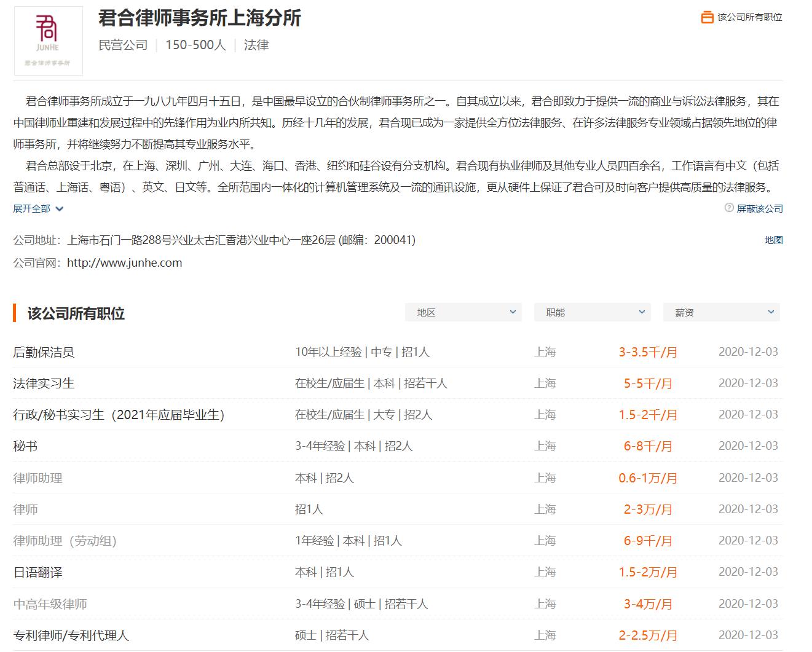Open 该公司所有职位 link at top right
The width and height of the screenshot is (812, 652).
[749, 17]
